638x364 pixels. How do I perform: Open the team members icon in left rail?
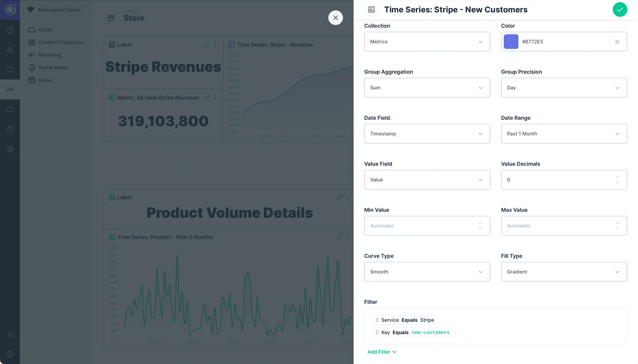click(x=10, y=50)
